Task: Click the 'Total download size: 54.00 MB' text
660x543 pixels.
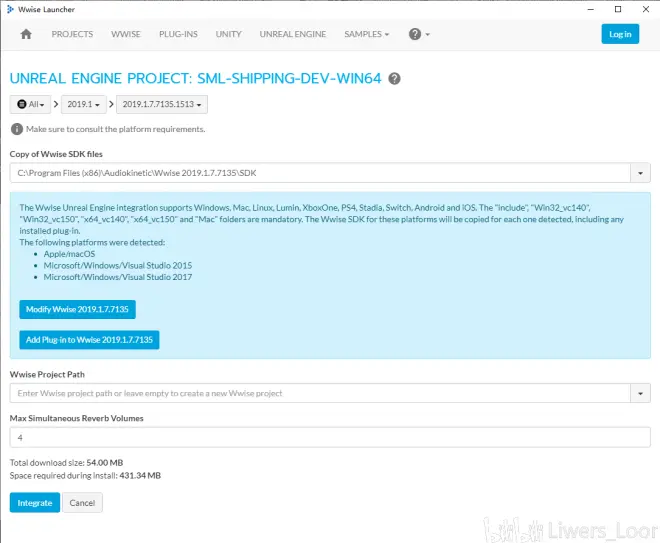Action: 67,463
